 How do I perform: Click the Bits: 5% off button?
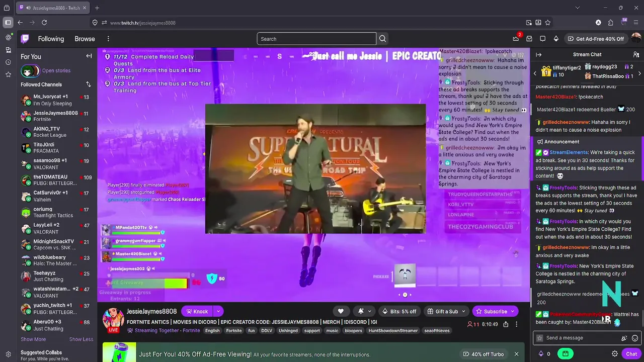(x=399, y=311)
